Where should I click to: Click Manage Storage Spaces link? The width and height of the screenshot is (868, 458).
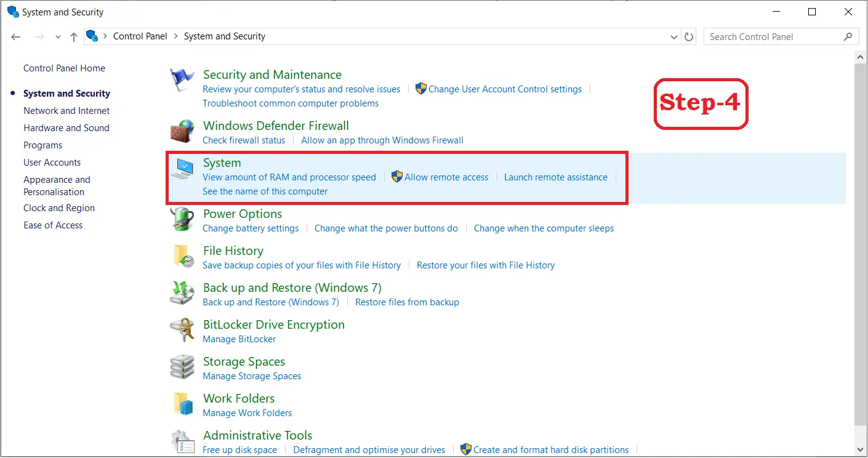252,376
